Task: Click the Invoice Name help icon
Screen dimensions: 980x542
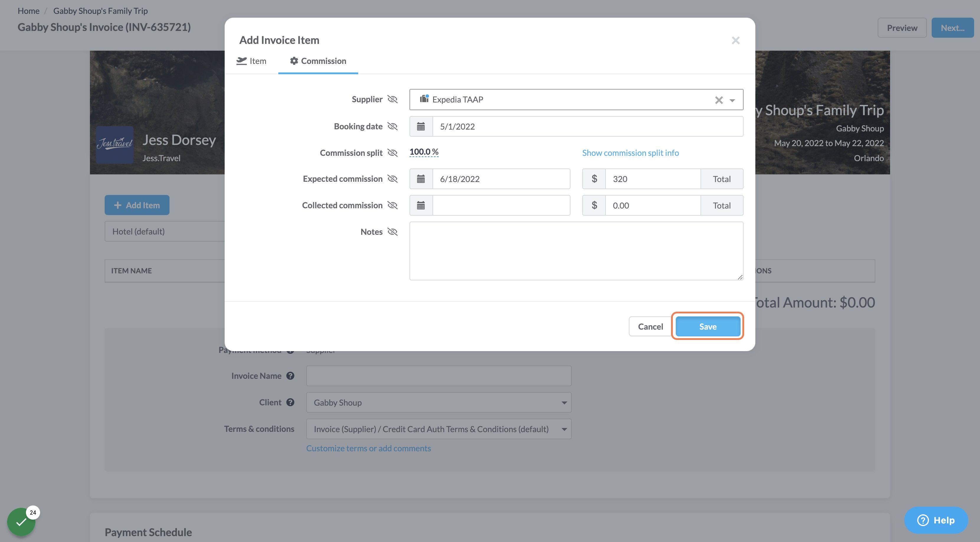Action: point(290,376)
